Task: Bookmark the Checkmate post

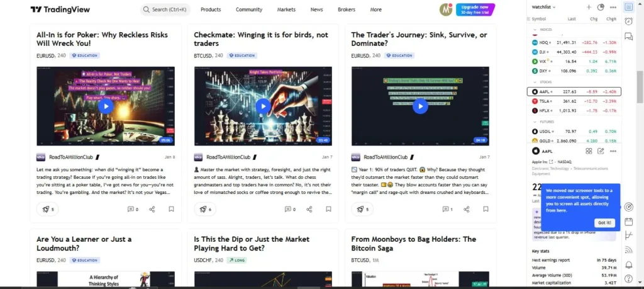Action: [328, 209]
